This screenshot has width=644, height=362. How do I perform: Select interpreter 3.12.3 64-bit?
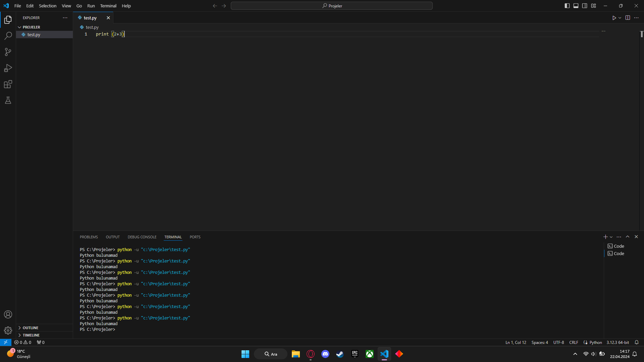(618, 342)
